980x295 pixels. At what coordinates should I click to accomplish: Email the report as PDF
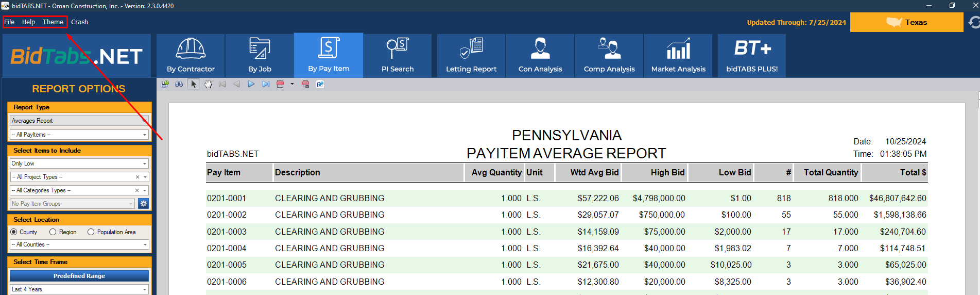pyautogui.click(x=305, y=84)
